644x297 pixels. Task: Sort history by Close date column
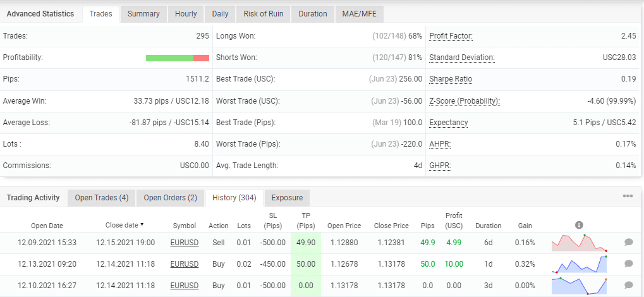124,225
